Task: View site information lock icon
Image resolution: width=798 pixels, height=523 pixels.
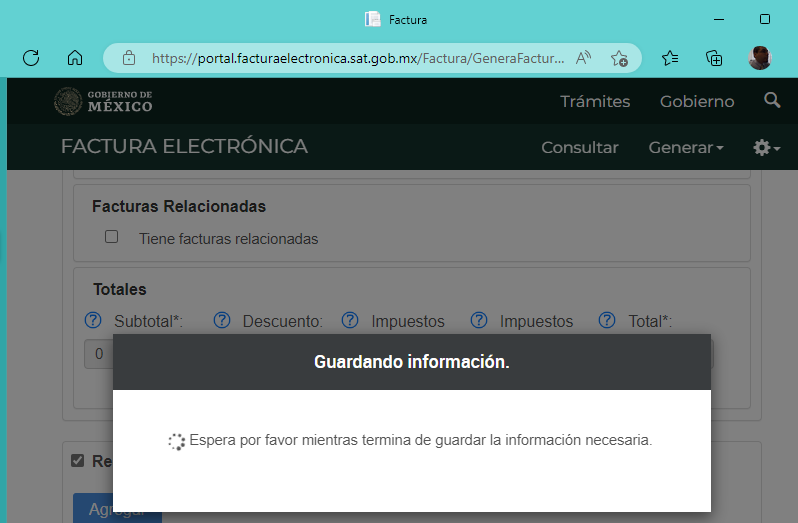Action: coord(129,58)
